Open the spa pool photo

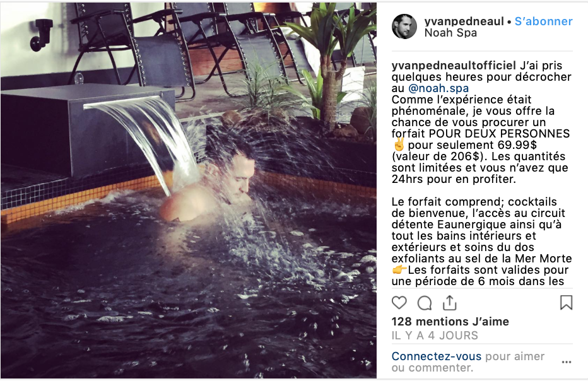pos(189,190)
